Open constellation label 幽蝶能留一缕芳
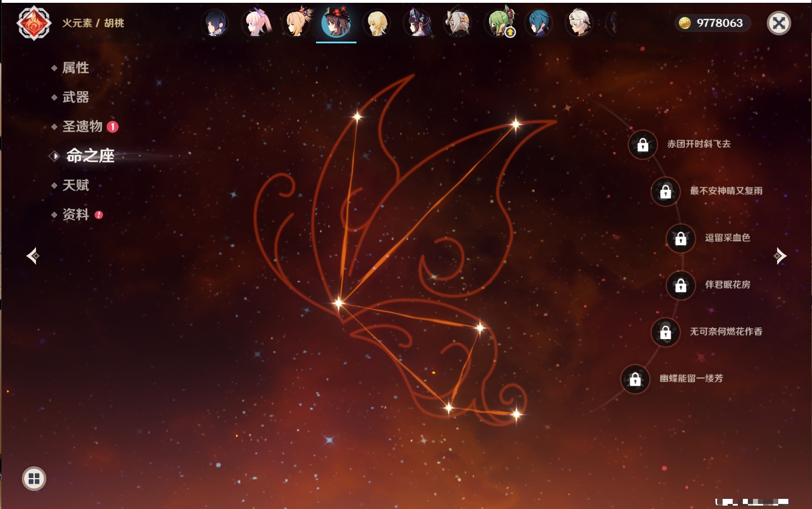 tap(691, 379)
